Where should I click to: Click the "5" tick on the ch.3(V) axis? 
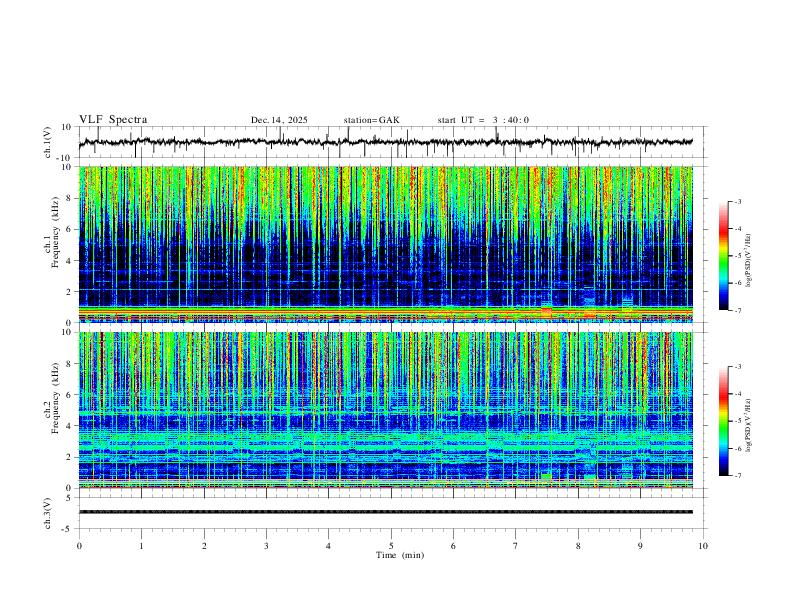pyautogui.click(x=69, y=497)
